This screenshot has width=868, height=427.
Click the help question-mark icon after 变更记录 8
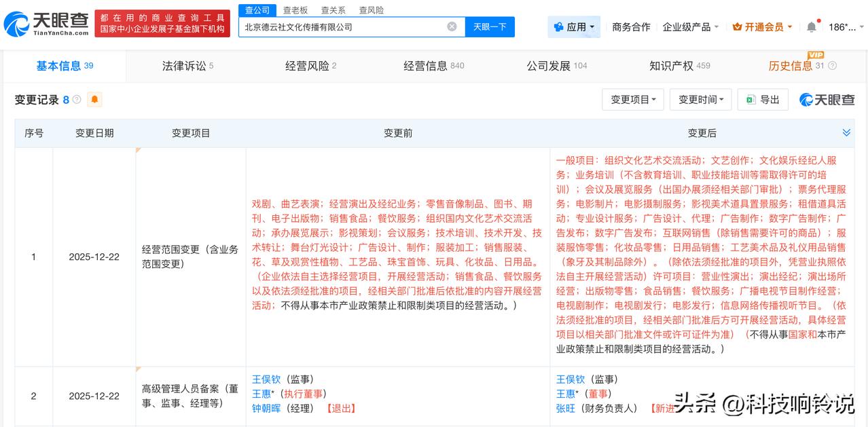[x=77, y=99]
